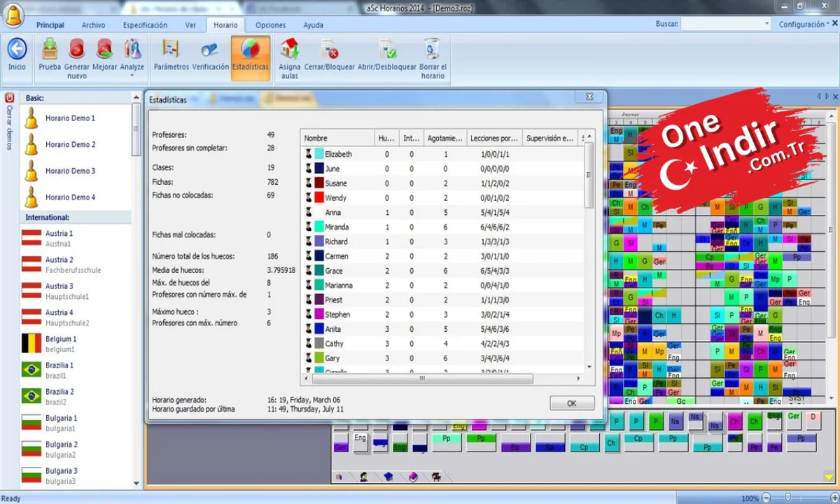This screenshot has width=840, height=504.
Task: Click the Cerrar/Bloquear icon
Action: 330,49
